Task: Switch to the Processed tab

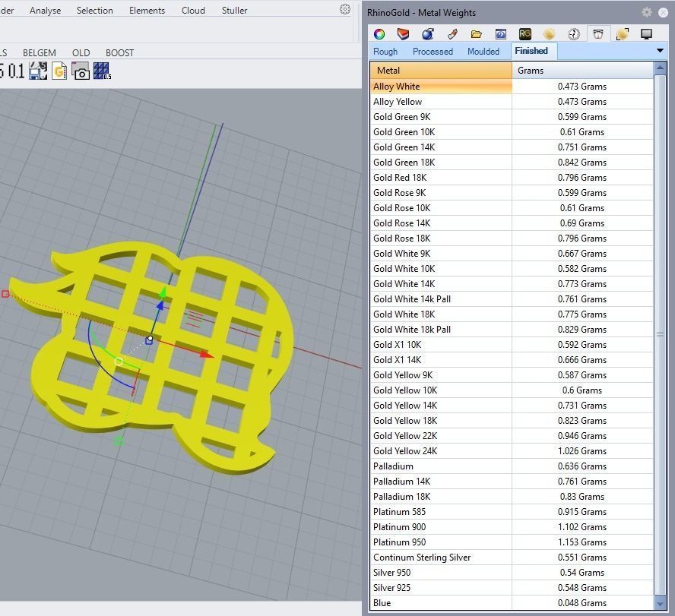Action: [433, 52]
